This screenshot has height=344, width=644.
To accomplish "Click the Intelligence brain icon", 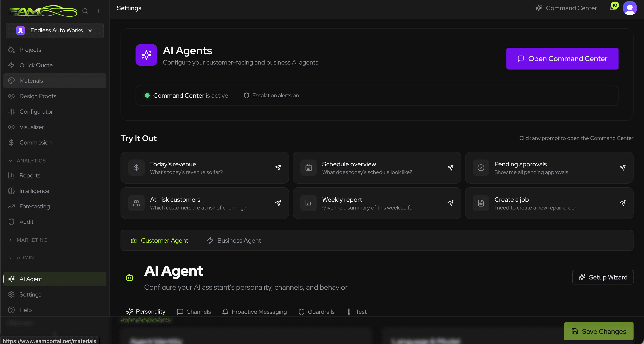I will pyautogui.click(x=11, y=191).
